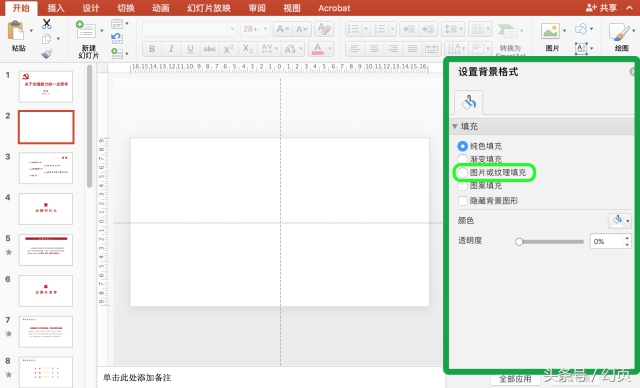Viewport: 640px width, 388px height.
Task: Open the 开始 ribbon tab
Action: 21,8
